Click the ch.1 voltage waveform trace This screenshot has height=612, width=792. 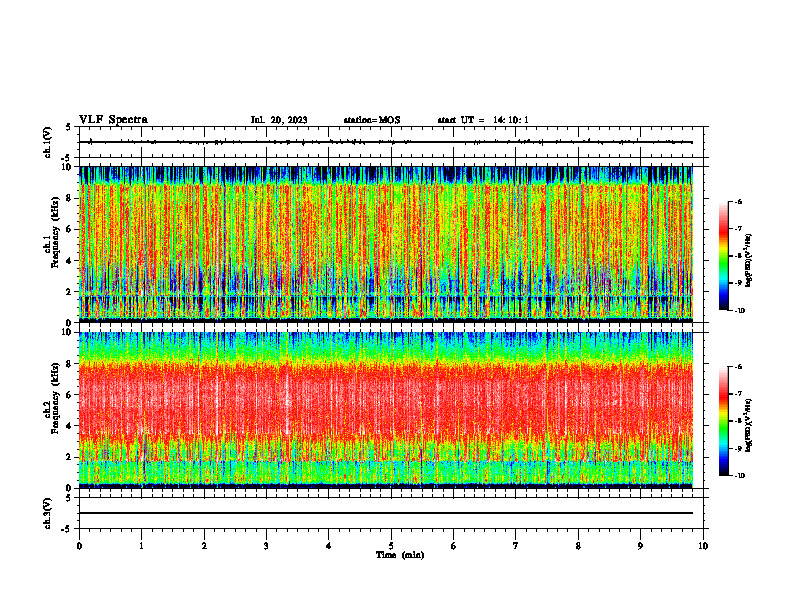pos(386,142)
